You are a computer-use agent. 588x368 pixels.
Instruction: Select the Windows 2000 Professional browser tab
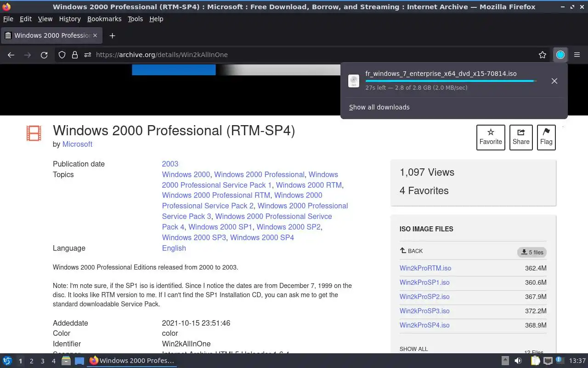pos(51,35)
